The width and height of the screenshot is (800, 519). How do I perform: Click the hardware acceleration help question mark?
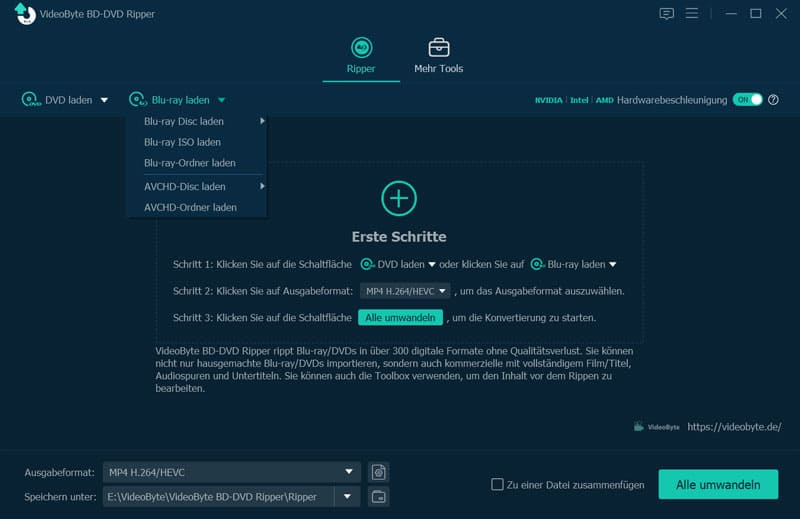(773, 100)
